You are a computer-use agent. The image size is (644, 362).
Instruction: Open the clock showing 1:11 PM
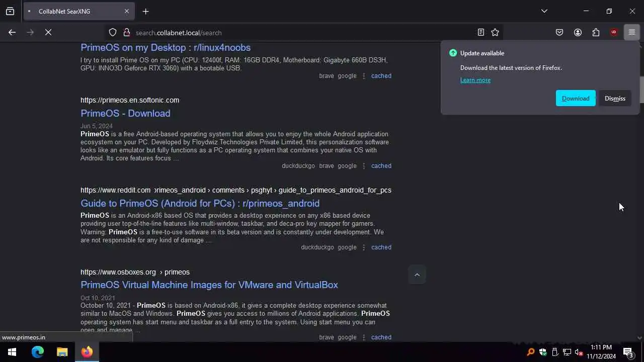[x=601, y=352]
